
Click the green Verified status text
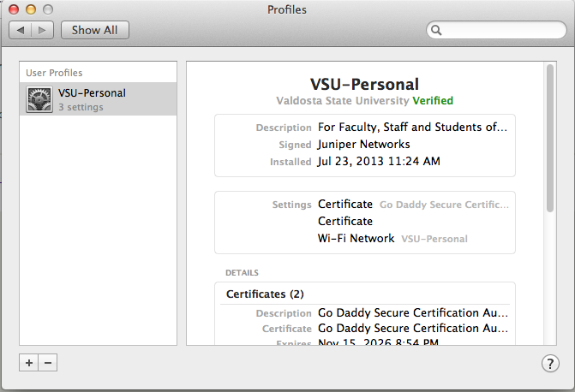click(x=433, y=100)
